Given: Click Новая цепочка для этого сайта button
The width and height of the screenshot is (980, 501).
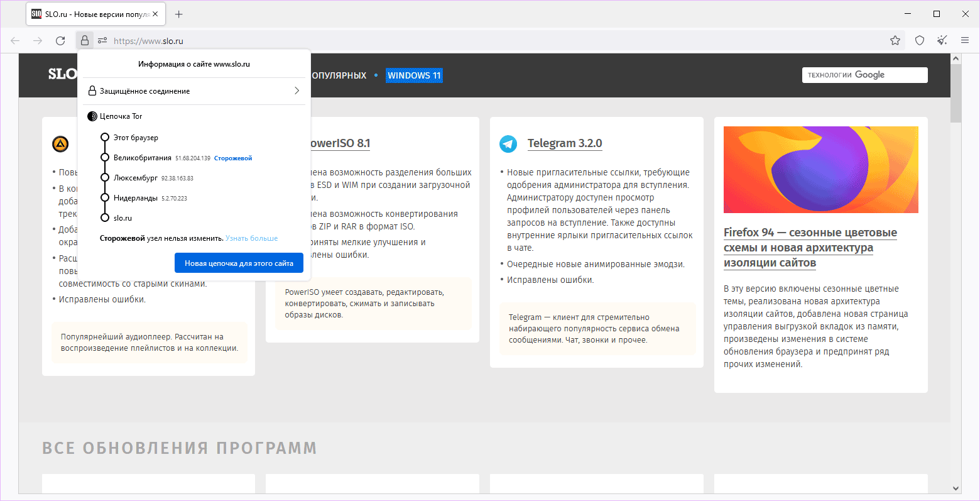Looking at the screenshot, I should [239, 263].
